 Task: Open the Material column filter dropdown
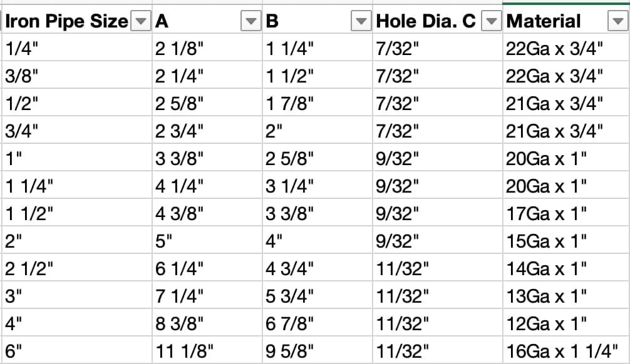coord(618,21)
